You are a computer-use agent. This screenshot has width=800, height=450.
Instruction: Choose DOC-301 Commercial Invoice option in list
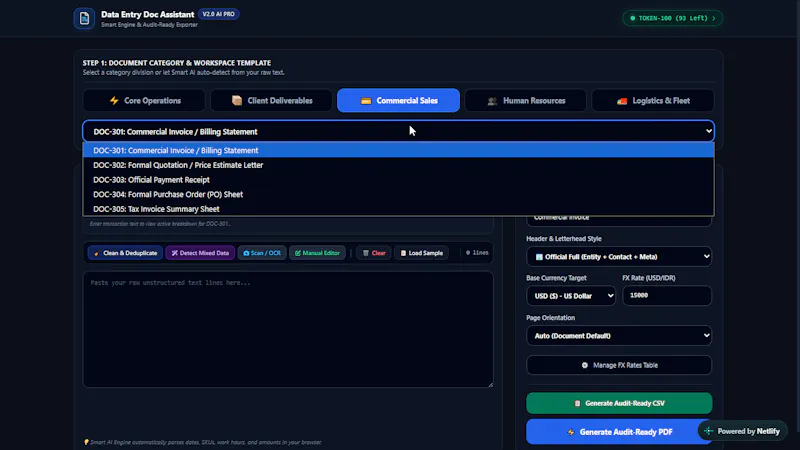coord(398,151)
